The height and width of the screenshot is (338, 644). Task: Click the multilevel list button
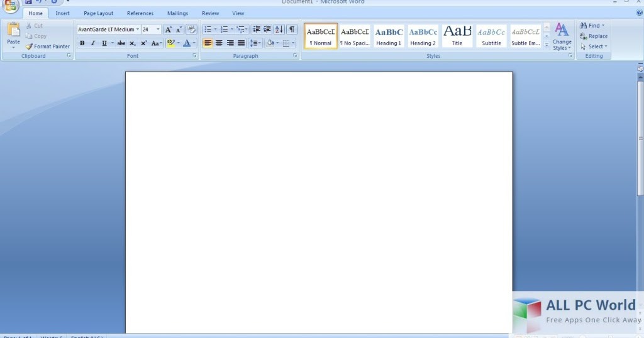pyautogui.click(x=241, y=30)
